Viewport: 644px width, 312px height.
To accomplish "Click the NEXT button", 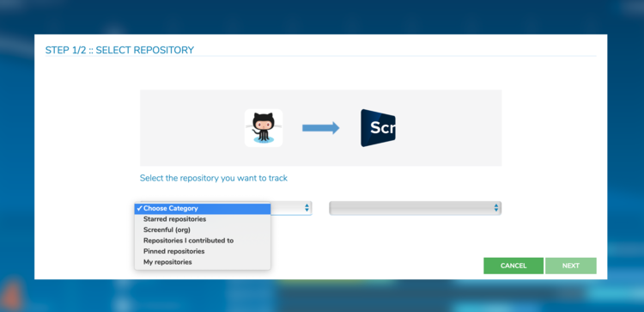I will click(571, 266).
